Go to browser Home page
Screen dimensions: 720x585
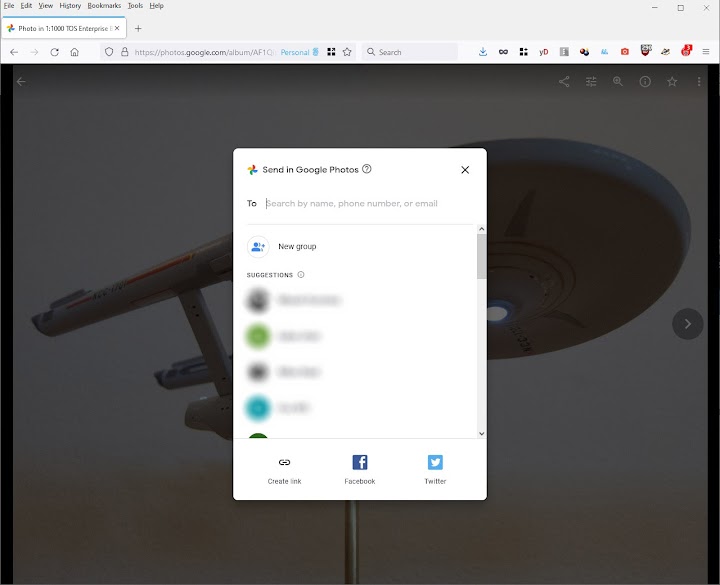pos(74,52)
